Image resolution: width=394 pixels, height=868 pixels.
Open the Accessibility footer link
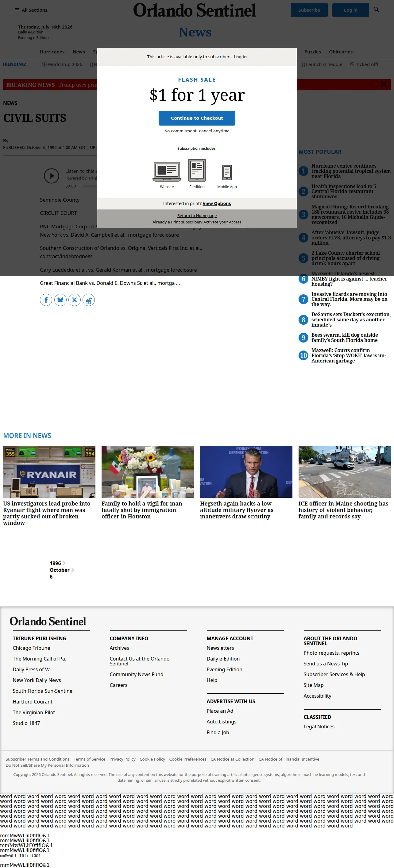[x=317, y=696]
